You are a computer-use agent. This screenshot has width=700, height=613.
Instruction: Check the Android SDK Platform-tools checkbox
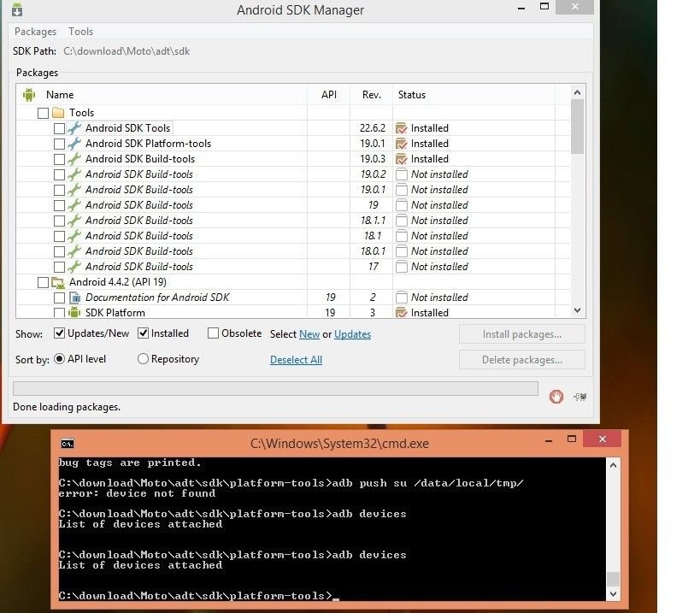coord(59,144)
